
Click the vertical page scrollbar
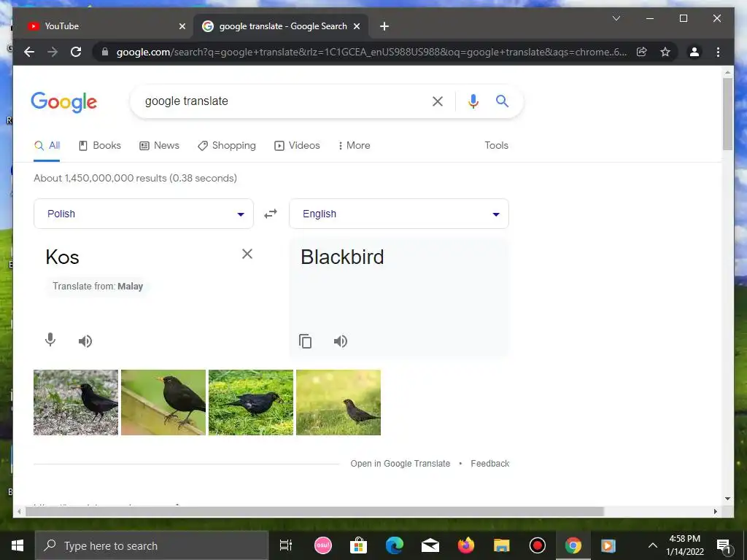727,114
